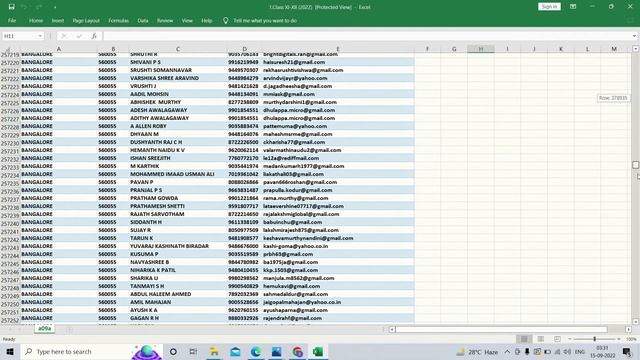This screenshot has width=640, height=360.
Task: Click the Select All corner triangle
Action: click(8, 49)
